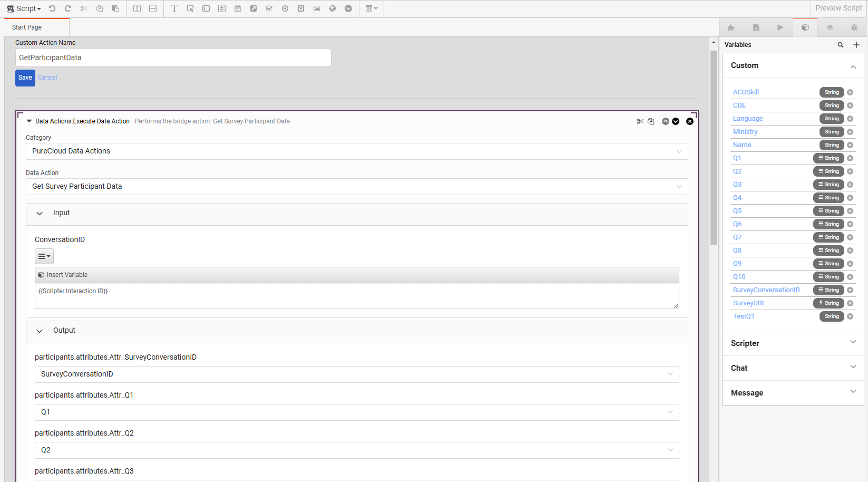Screen dimensions: 868x482
Task: Redo the change in toolbar
Action: coord(68,8)
